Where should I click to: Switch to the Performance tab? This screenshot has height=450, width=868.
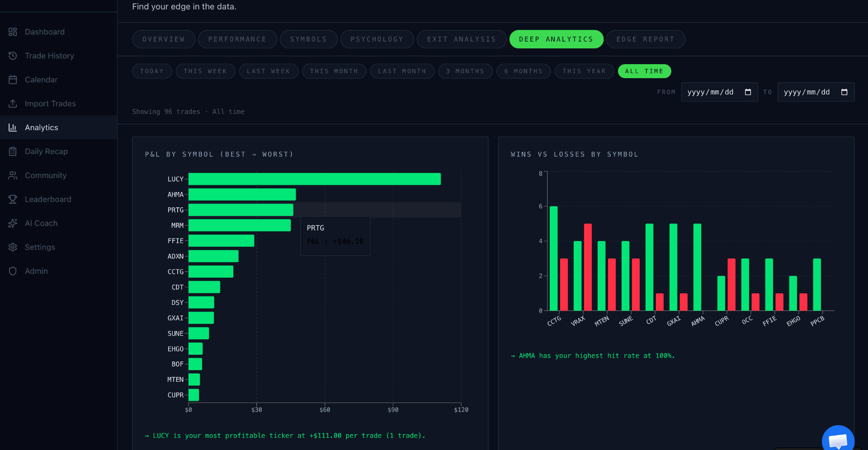coord(237,39)
